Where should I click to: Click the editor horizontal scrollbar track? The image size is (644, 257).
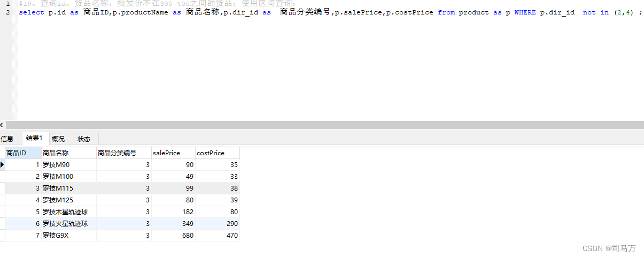[x=324, y=125]
